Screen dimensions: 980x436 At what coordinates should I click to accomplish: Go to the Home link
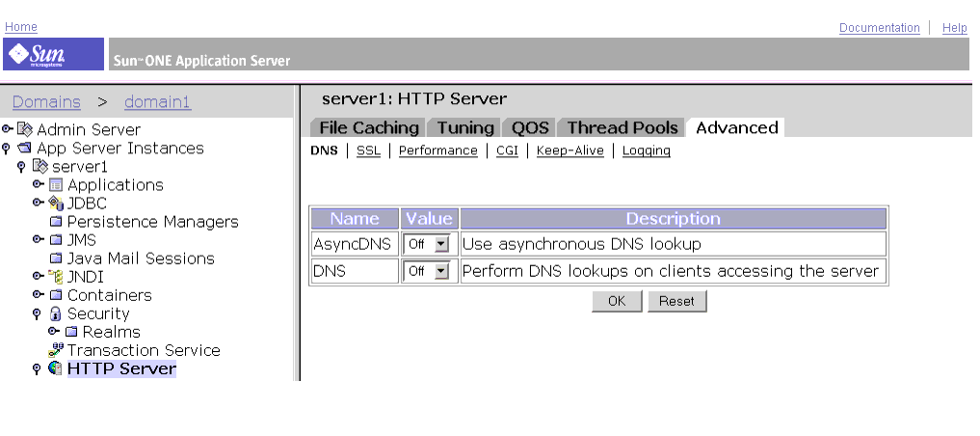[21, 27]
